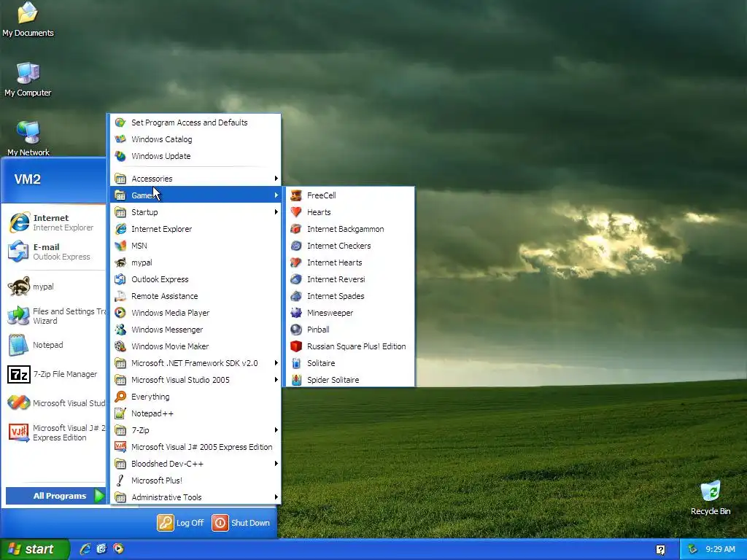This screenshot has width=747, height=560.
Task: Click the Log Off button
Action: tap(181, 523)
